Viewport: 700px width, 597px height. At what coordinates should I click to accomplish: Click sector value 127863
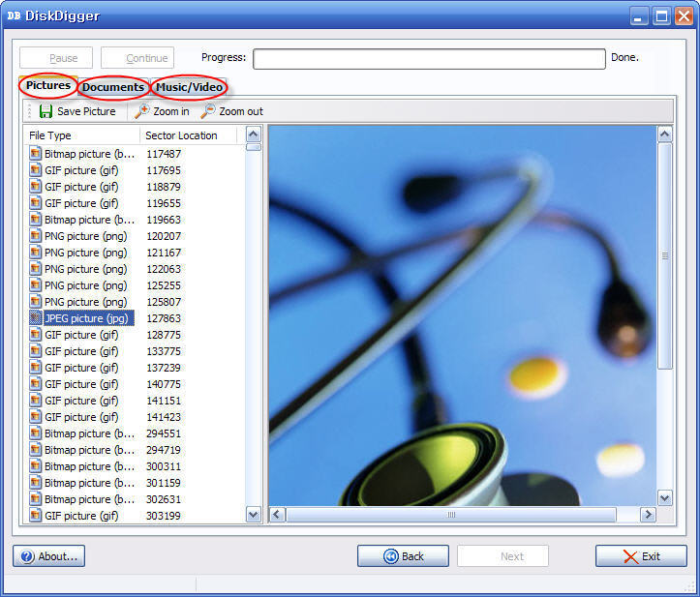164,318
